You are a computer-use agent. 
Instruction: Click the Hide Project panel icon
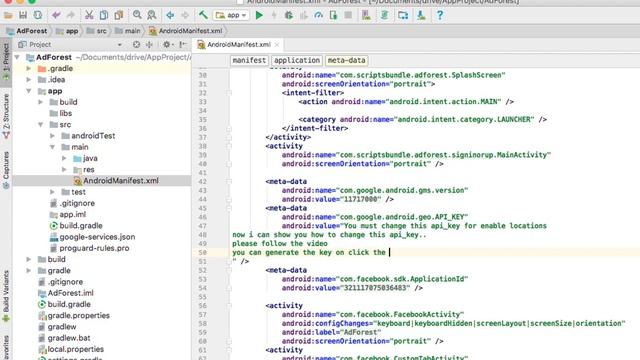(183, 44)
